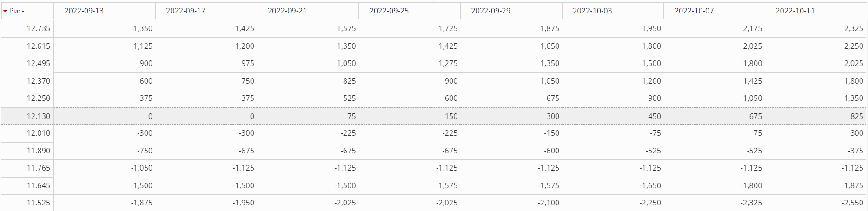Sort by the Price column header
This screenshot has width=868, height=211.
(x=17, y=11)
